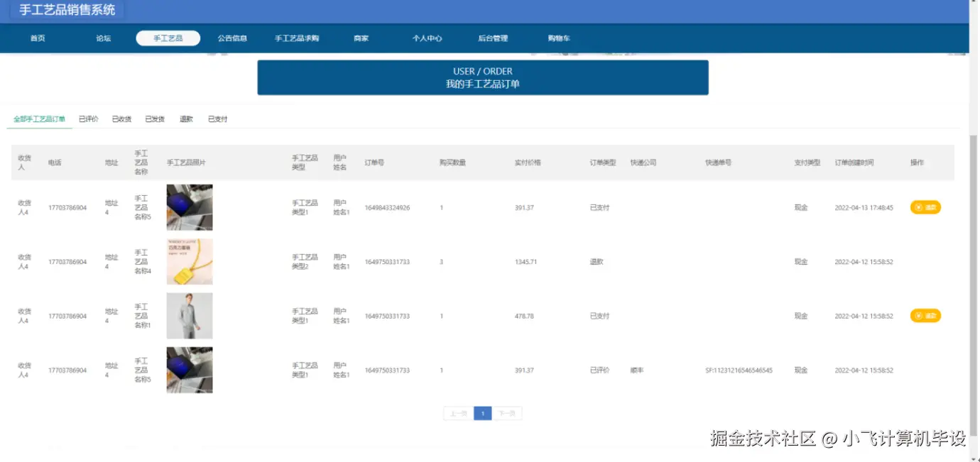Click 手工艺品类型2 in the necklace row
Screen dimensions: 980x462
click(305, 262)
